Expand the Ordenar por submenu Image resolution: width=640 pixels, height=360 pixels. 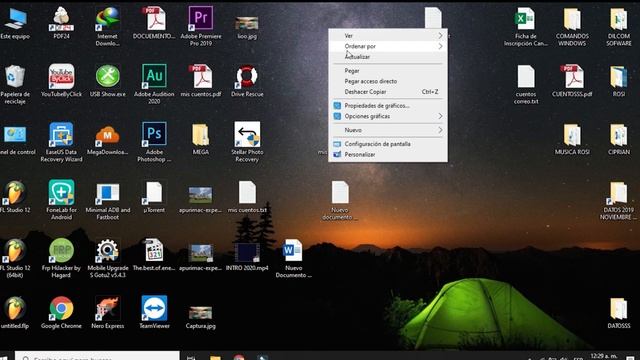tap(388, 47)
